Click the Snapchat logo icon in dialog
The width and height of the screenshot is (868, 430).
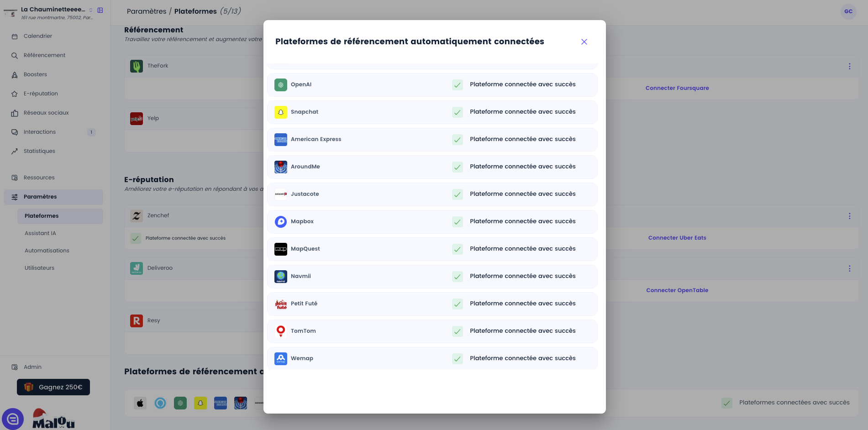(x=281, y=112)
